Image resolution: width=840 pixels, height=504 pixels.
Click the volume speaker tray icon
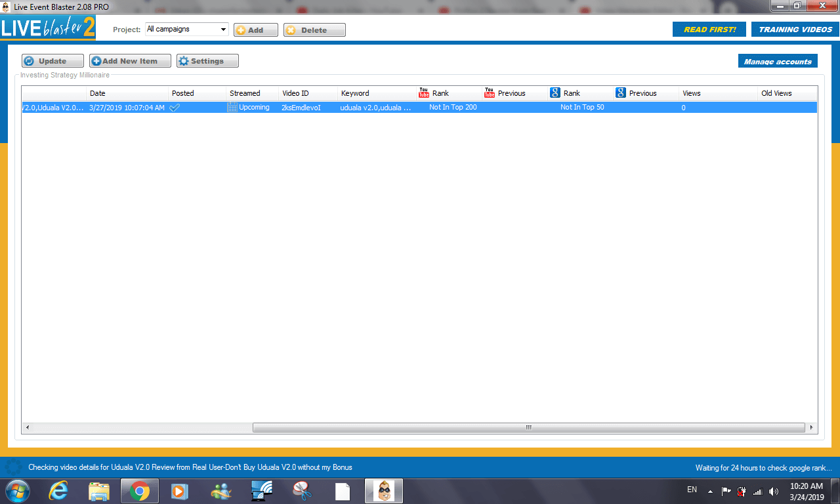(773, 491)
